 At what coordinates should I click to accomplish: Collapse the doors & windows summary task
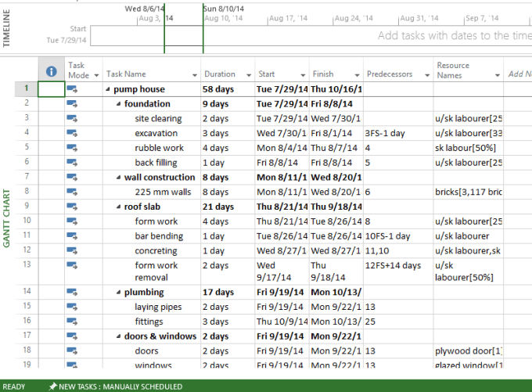(x=118, y=336)
